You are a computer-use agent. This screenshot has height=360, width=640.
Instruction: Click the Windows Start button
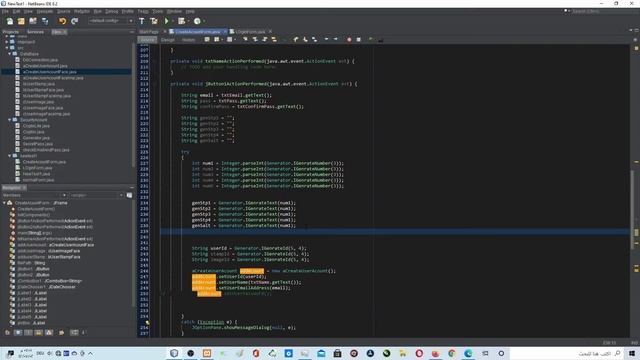[632, 353]
